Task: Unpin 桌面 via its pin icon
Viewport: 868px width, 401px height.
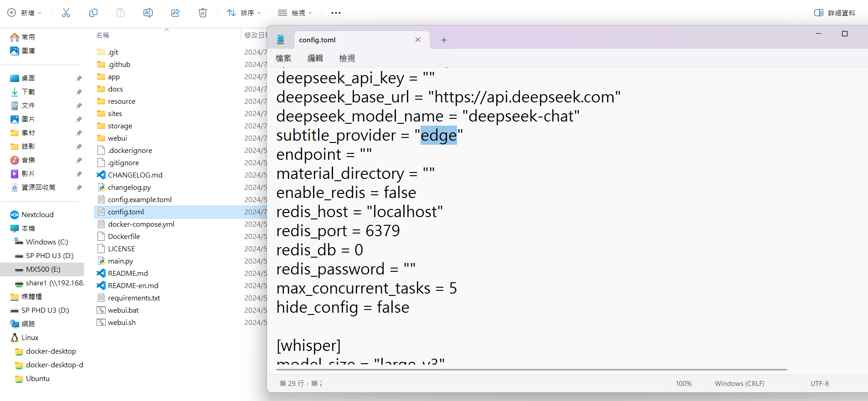Action: click(79, 78)
